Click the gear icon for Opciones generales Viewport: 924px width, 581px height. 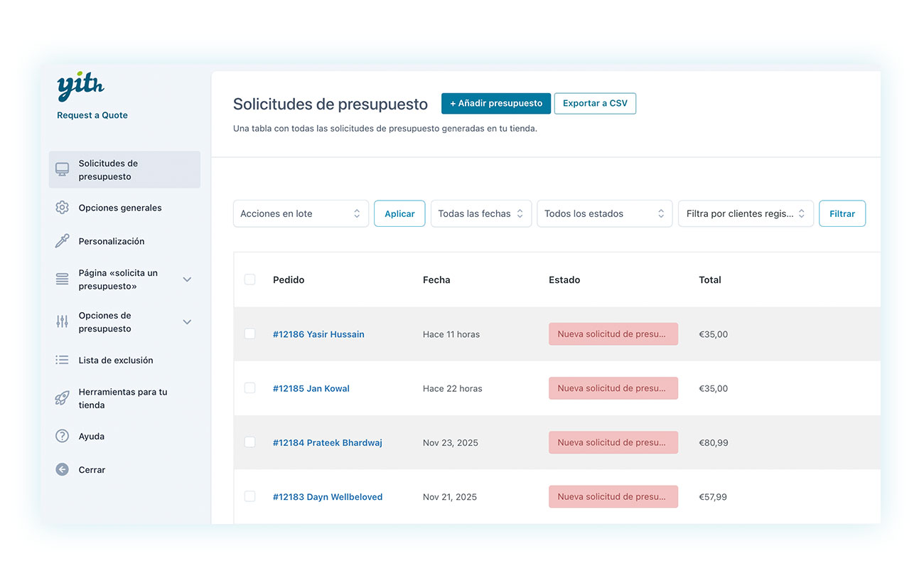tap(63, 208)
